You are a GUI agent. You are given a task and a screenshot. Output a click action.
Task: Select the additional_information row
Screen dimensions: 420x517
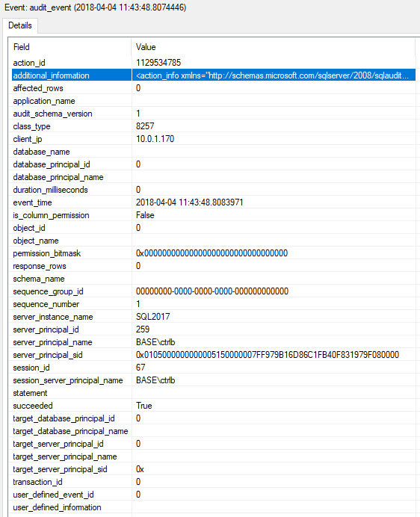tap(214, 75)
